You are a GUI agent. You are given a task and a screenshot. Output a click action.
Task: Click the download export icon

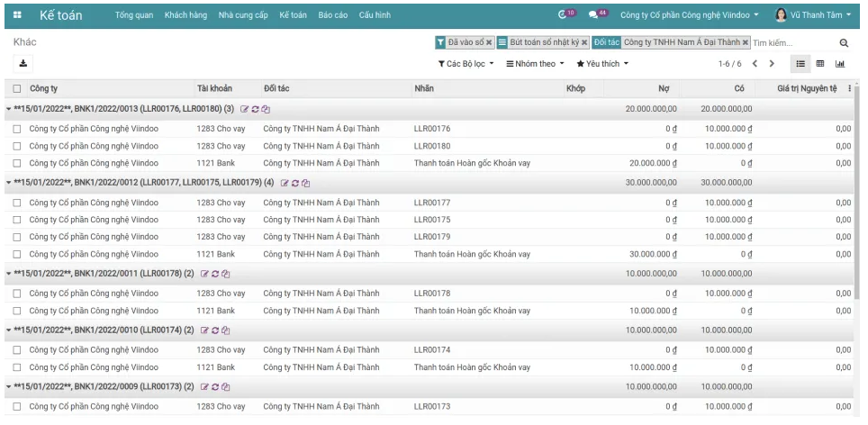[x=23, y=63]
